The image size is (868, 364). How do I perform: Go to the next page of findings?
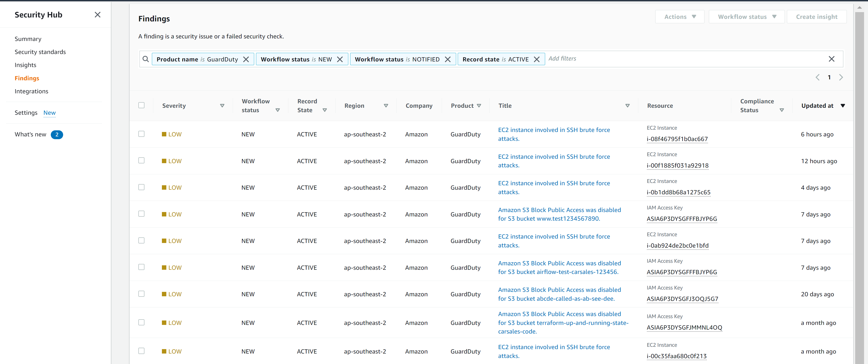841,77
